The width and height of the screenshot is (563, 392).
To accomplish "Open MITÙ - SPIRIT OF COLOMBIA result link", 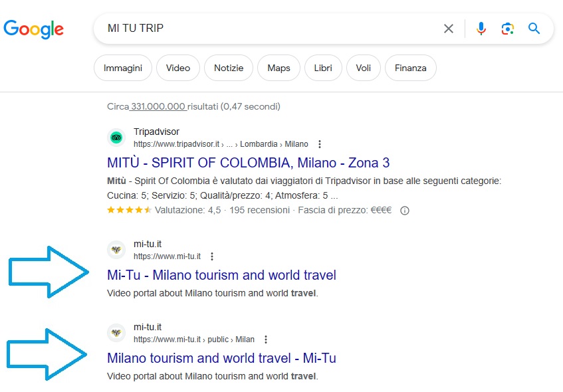I will (x=248, y=163).
